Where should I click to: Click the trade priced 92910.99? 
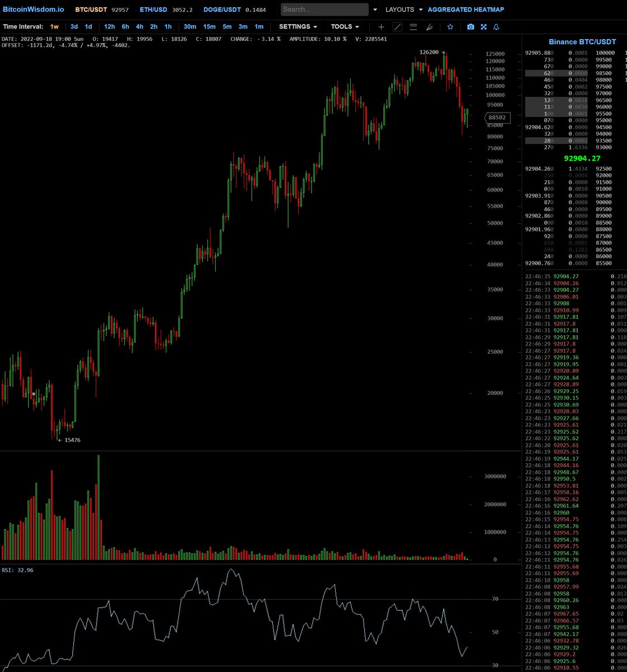tap(565, 310)
